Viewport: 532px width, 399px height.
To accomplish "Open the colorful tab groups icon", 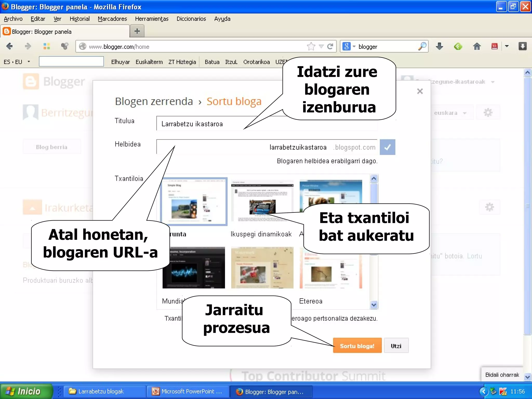I will [46, 46].
